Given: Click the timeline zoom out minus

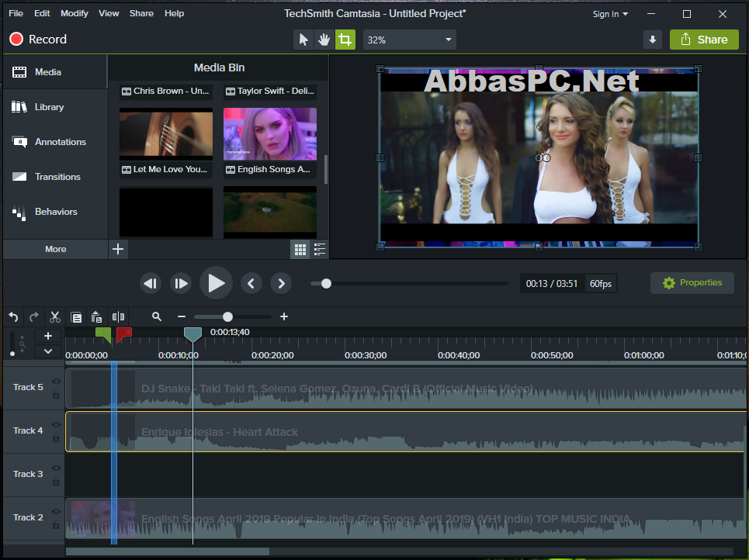Looking at the screenshot, I should [x=182, y=316].
